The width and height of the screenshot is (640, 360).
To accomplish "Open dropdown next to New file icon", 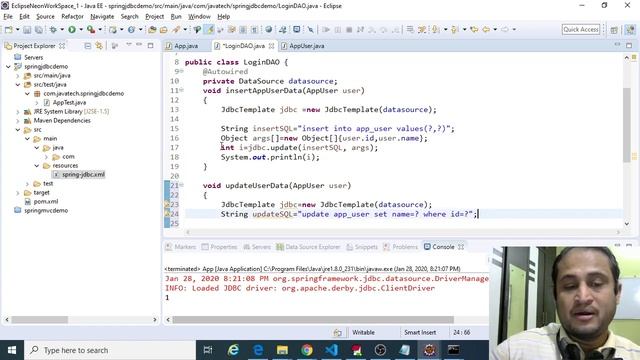I will click(18, 30).
